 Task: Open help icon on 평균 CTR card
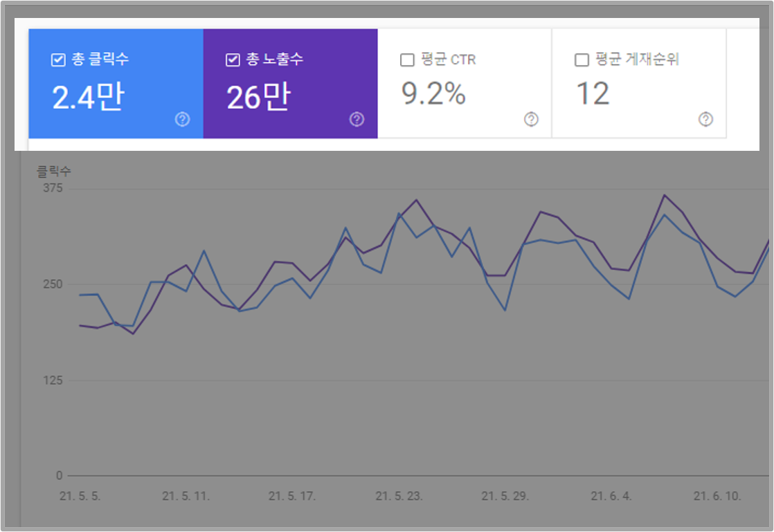[530, 119]
